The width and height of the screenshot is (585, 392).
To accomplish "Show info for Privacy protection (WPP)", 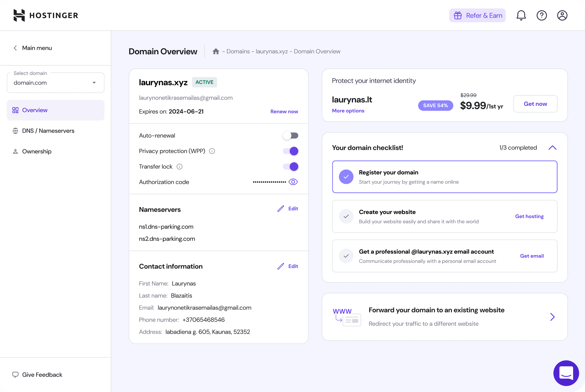I will point(212,151).
